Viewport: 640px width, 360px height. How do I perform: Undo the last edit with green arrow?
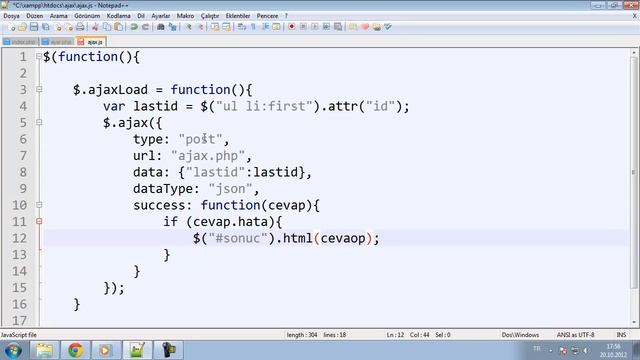pyautogui.click(x=134, y=27)
